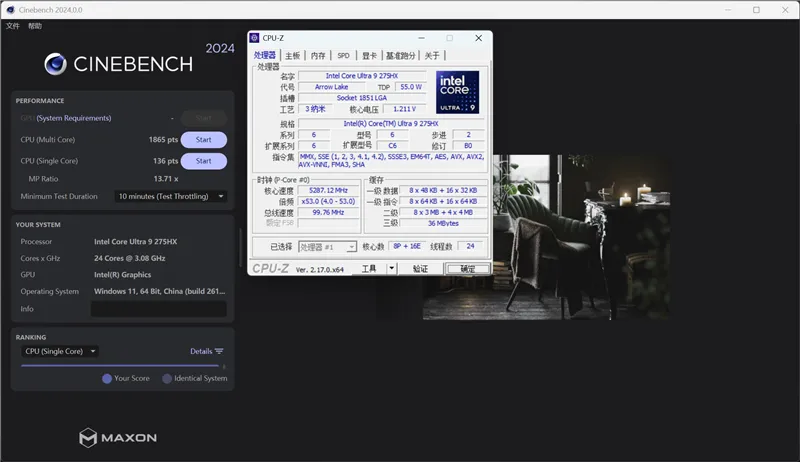Click the CPU-Z app icon in title bar

tap(256, 38)
